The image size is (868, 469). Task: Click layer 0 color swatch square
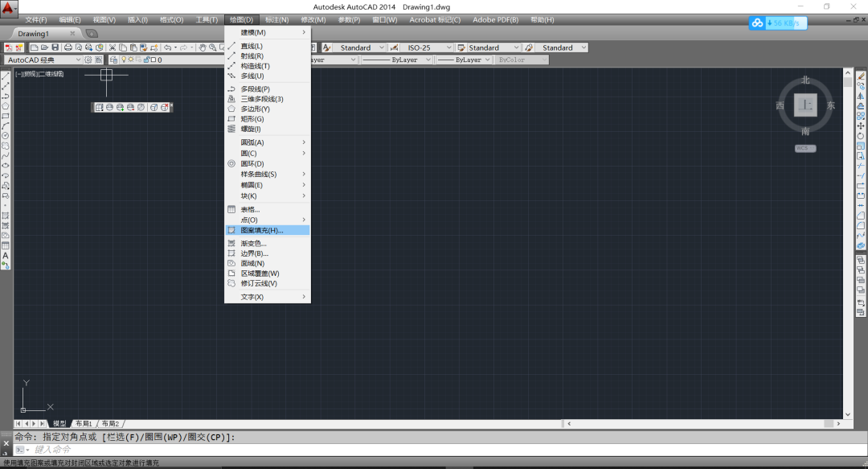tap(154, 60)
